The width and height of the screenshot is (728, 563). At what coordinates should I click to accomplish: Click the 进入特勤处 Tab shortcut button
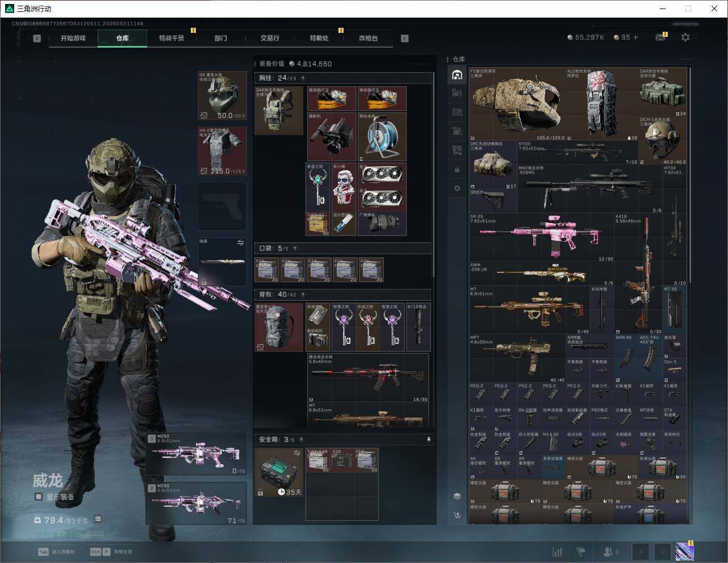[x=56, y=552]
